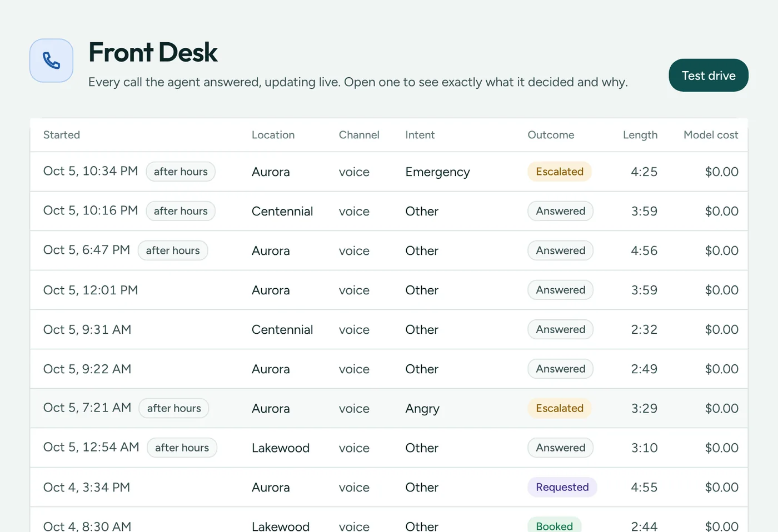The width and height of the screenshot is (778, 532).
Task: Click the Started column header
Action: pyautogui.click(x=62, y=135)
